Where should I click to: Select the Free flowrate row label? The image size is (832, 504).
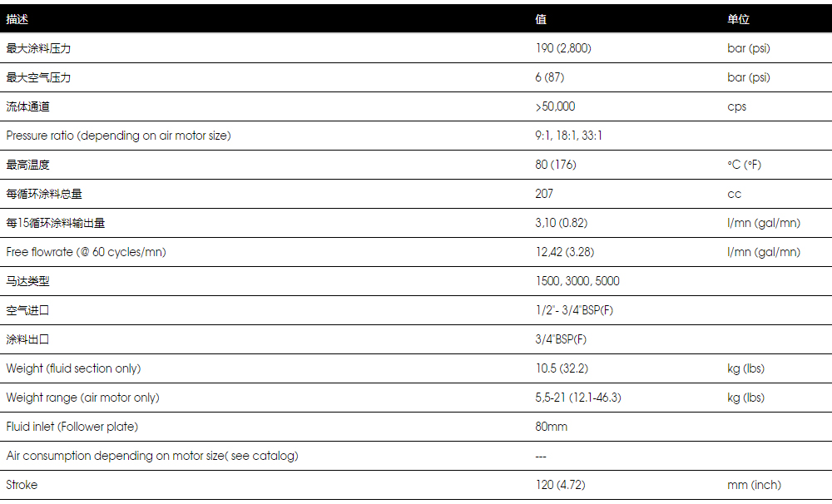(x=86, y=252)
